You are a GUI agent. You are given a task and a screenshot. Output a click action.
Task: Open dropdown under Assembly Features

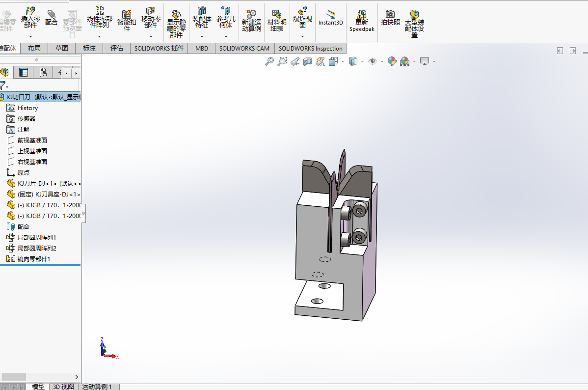[x=202, y=36]
